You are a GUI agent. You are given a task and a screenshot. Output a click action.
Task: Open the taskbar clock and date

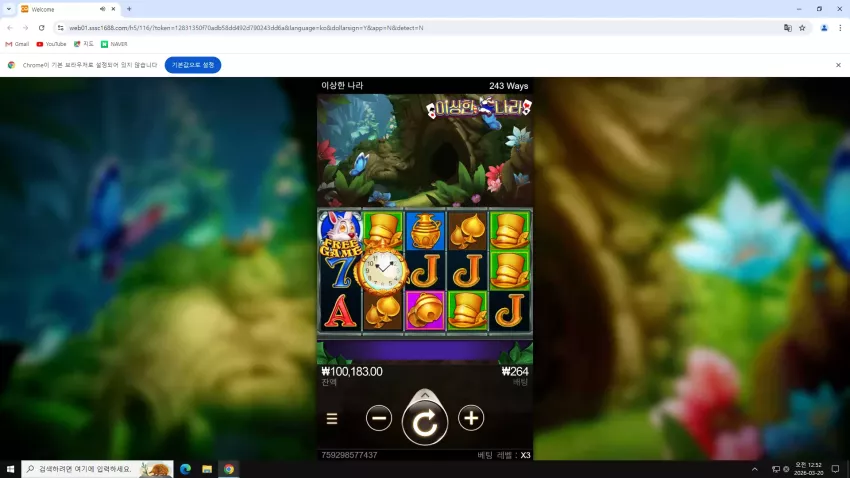(x=808, y=469)
